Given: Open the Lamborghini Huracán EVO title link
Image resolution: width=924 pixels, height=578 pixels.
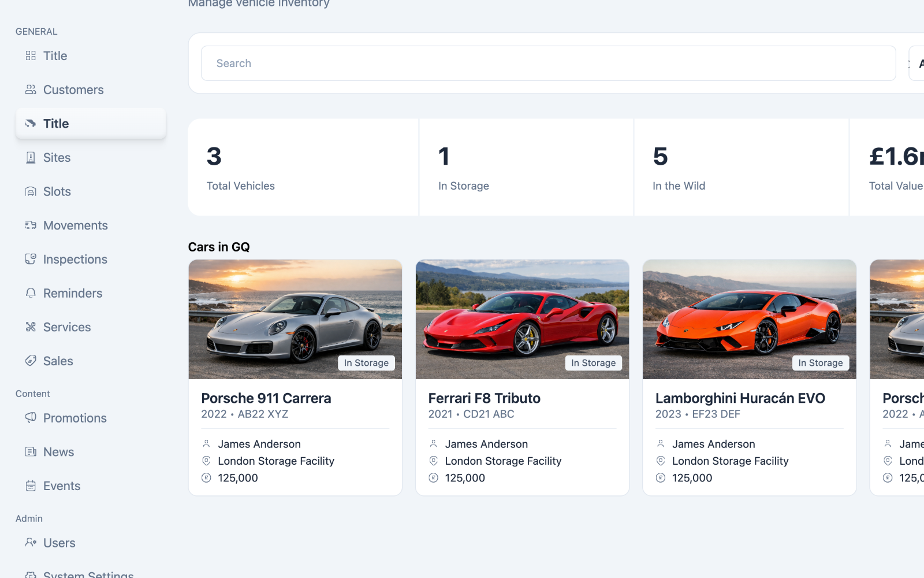Looking at the screenshot, I should [x=740, y=398].
